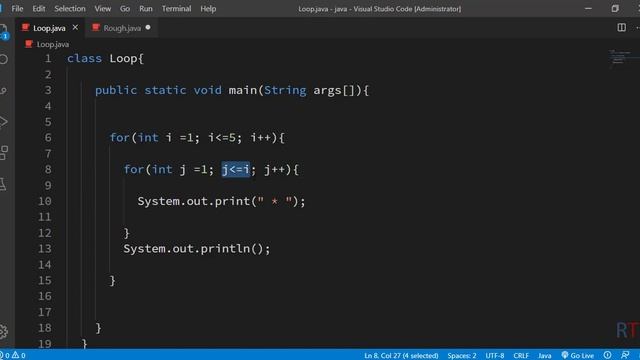Open the Search view in activity bar
The image size is (640, 360).
coord(4,60)
